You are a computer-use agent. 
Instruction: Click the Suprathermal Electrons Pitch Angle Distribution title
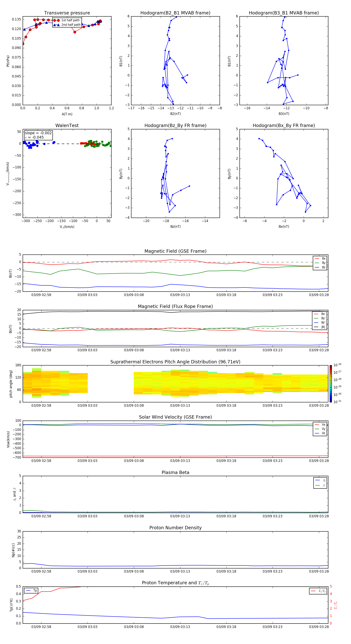point(175,362)
